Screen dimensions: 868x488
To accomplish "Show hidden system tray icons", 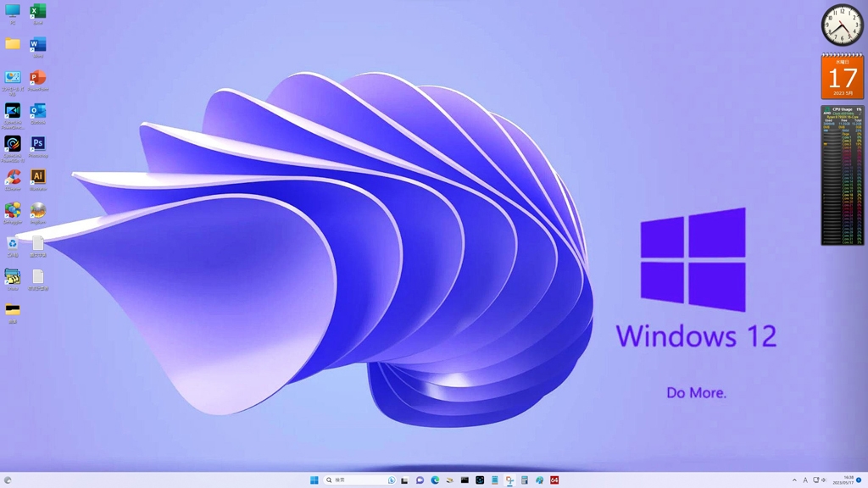I will coord(794,480).
